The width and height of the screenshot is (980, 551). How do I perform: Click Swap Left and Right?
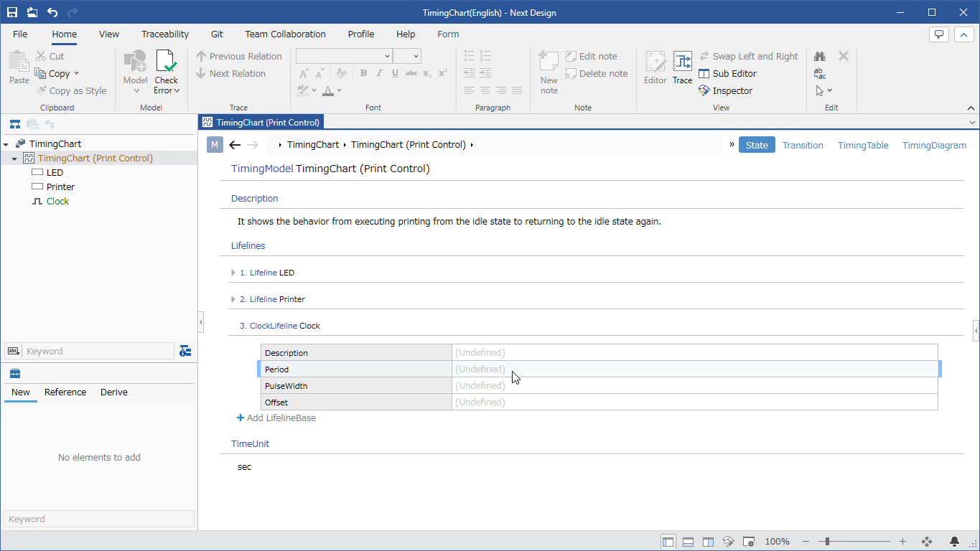coord(749,56)
